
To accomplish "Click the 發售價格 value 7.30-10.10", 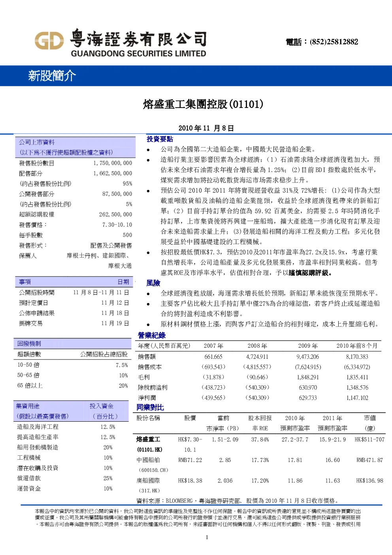I will tap(117, 225).
